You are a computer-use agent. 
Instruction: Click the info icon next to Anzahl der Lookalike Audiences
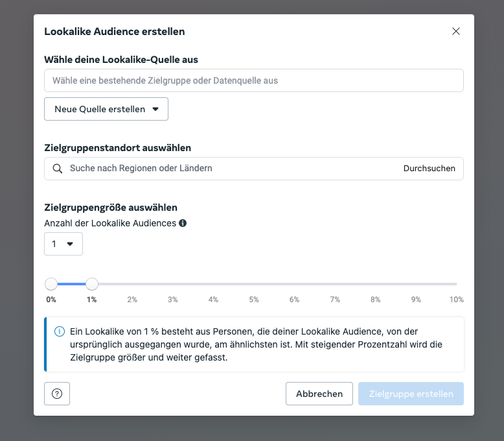pyautogui.click(x=183, y=223)
